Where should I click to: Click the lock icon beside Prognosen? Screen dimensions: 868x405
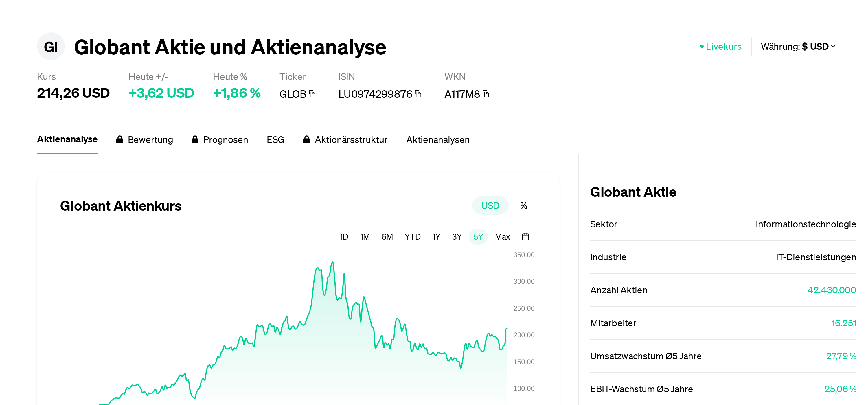coord(195,139)
